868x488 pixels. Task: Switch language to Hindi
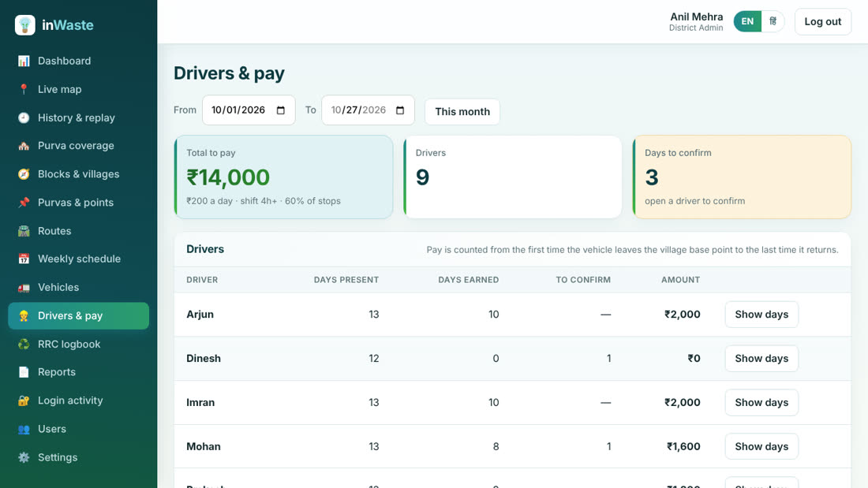(773, 21)
